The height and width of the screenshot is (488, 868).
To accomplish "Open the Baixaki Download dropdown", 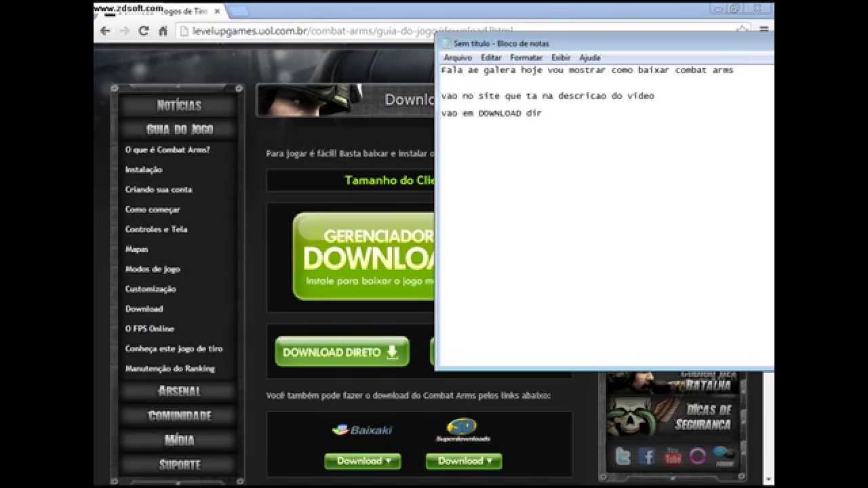I will pos(363,461).
